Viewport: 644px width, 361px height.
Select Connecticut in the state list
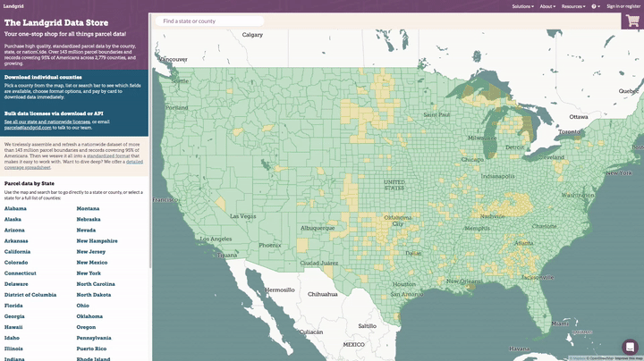point(20,273)
